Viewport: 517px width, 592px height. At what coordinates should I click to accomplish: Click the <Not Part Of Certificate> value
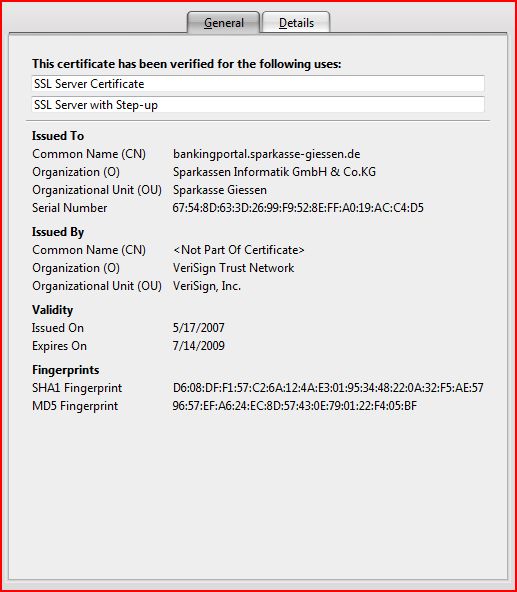(239, 250)
